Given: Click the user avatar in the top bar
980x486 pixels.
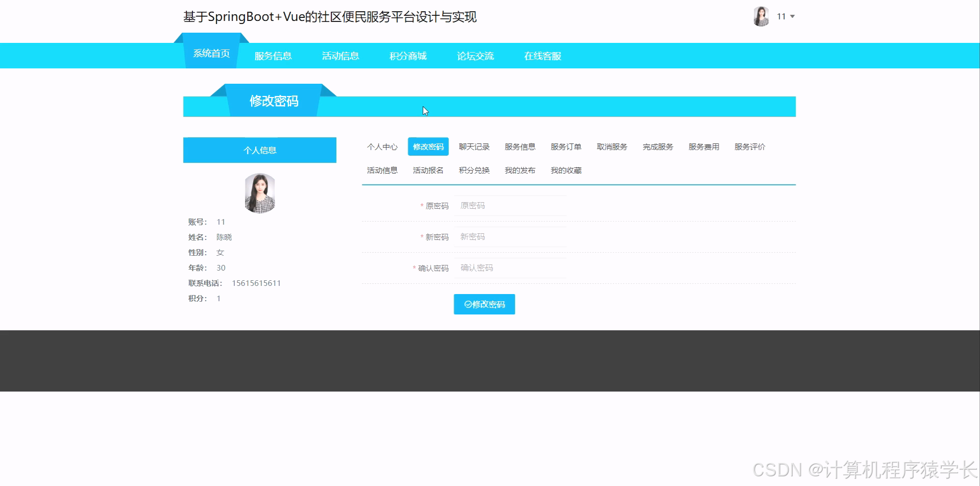Looking at the screenshot, I should 761,16.
